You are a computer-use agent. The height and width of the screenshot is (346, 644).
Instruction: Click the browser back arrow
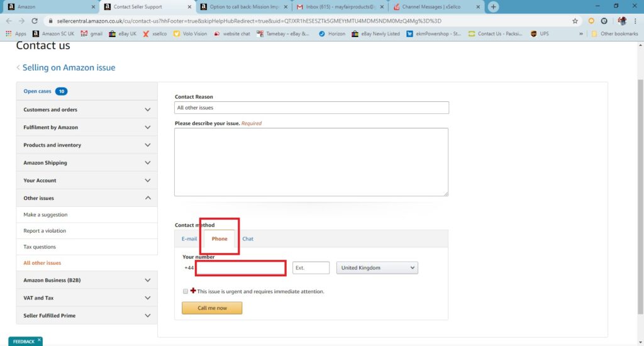(x=9, y=21)
